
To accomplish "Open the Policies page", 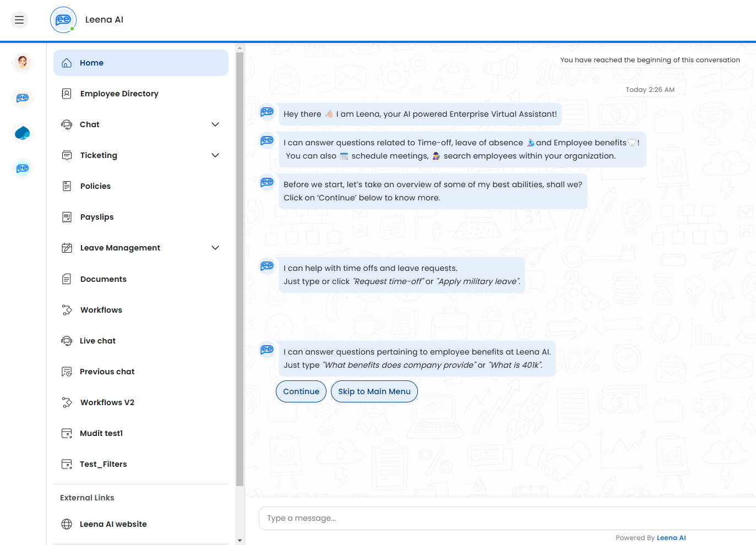I will pos(141,186).
